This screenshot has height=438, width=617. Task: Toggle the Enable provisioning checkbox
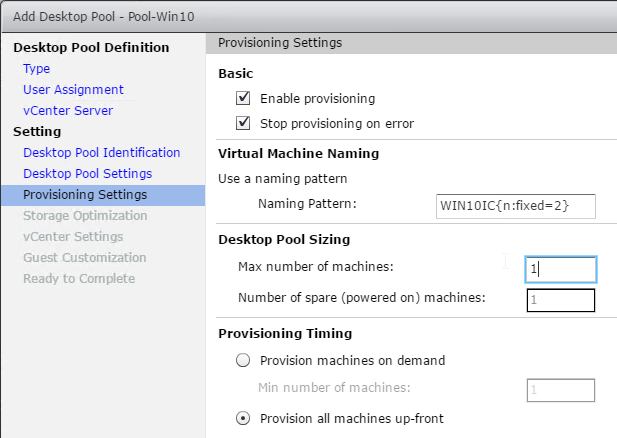pyautogui.click(x=243, y=98)
